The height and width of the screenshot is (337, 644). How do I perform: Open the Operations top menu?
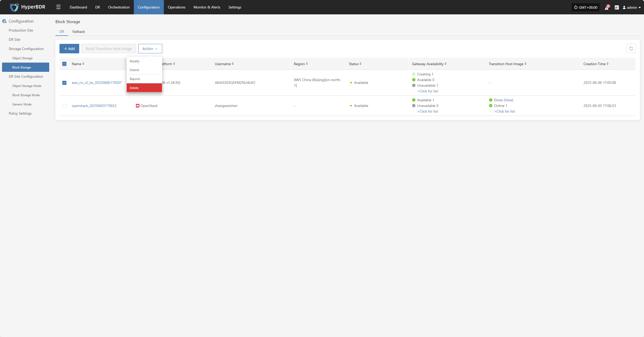pyautogui.click(x=176, y=7)
